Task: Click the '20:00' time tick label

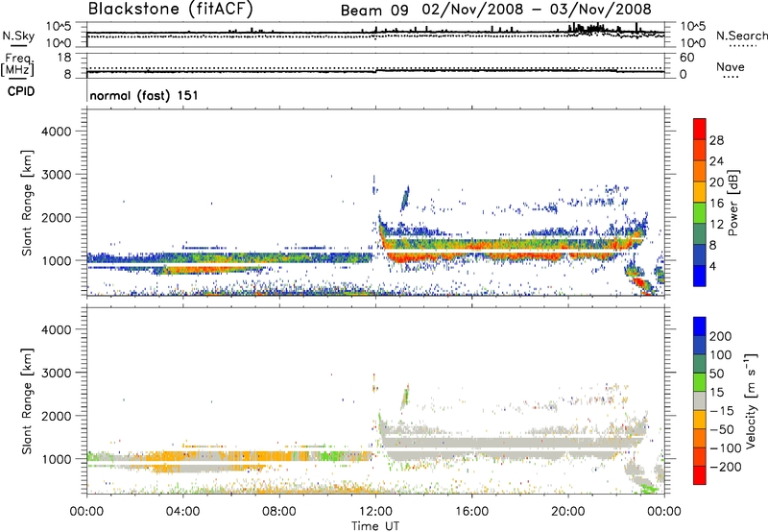Action: (x=568, y=512)
